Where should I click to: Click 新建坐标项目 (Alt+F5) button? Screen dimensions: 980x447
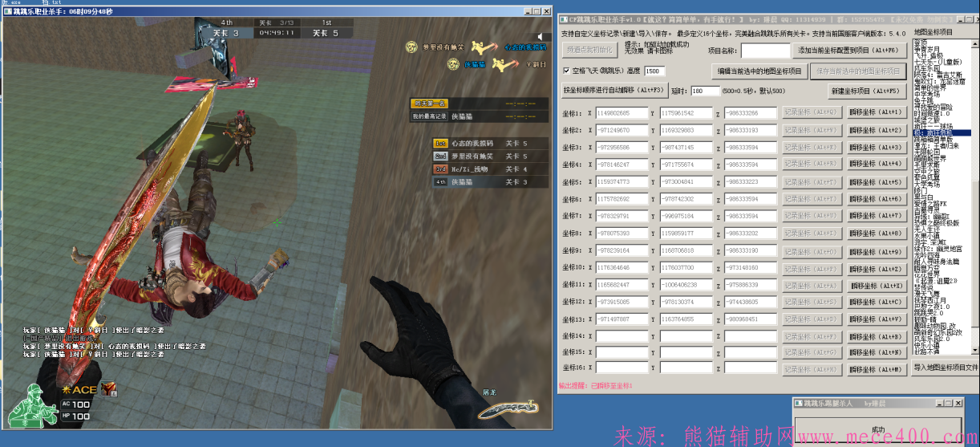coord(868,91)
